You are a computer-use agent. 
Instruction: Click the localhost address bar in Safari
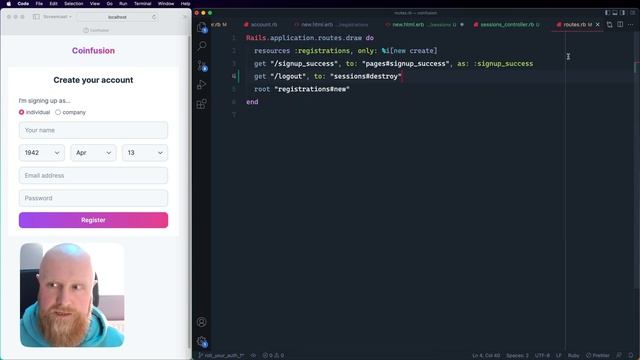coord(117,17)
